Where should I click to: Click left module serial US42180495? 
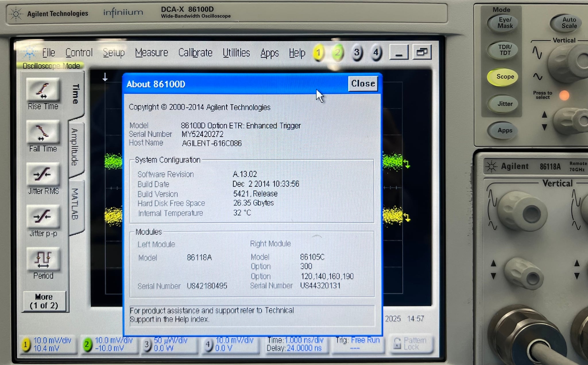pyautogui.click(x=207, y=286)
